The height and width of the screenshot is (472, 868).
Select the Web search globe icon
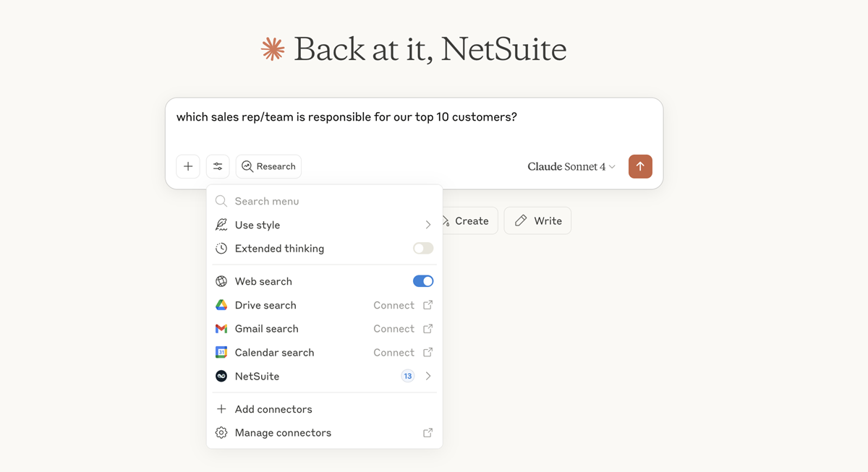[x=221, y=281]
